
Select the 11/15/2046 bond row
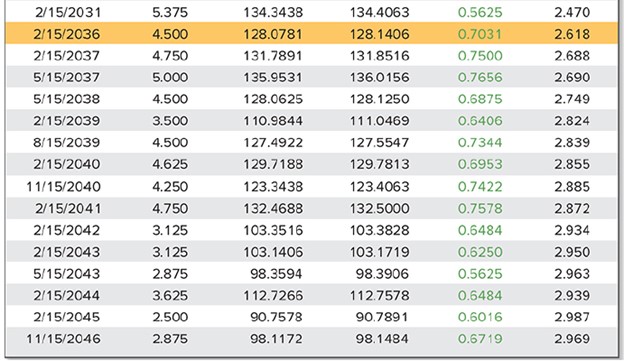pyautogui.click(x=312, y=339)
